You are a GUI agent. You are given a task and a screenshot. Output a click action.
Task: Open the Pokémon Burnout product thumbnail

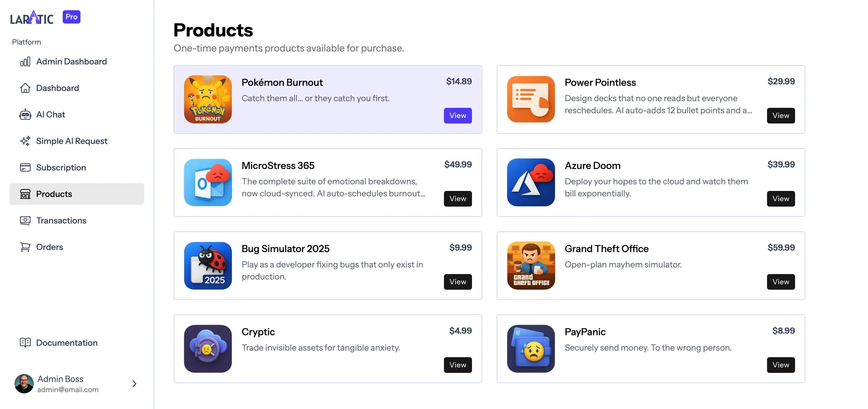pyautogui.click(x=208, y=99)
